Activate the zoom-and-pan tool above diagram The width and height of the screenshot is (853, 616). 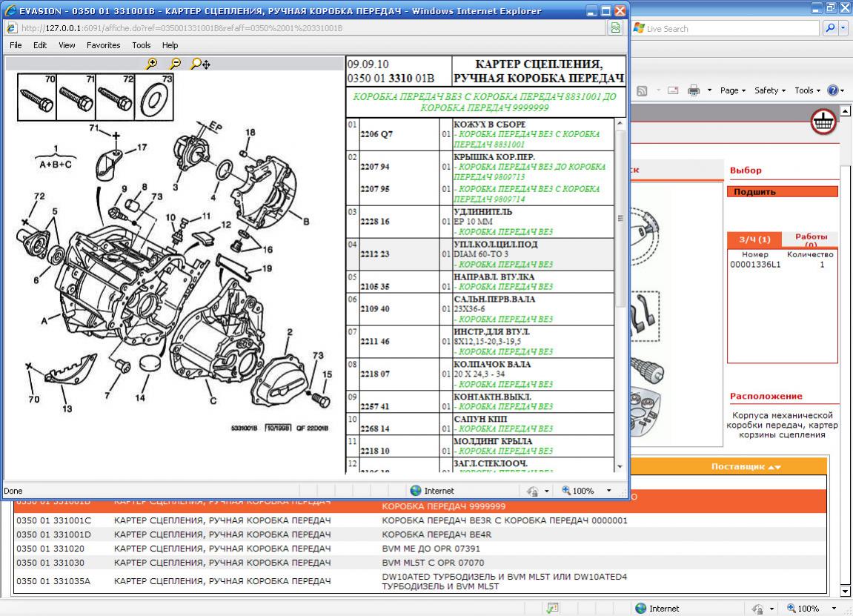point(200,64)
